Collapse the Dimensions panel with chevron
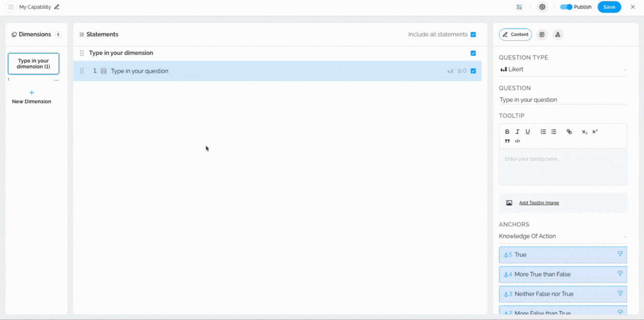This screenshot has height=320, width=644. (x=58, y=34)
